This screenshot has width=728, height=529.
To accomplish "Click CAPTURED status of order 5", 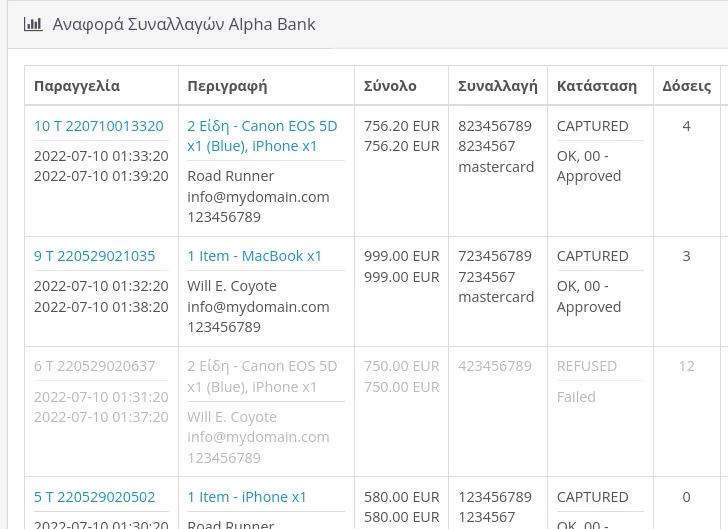I will point(592,497).
